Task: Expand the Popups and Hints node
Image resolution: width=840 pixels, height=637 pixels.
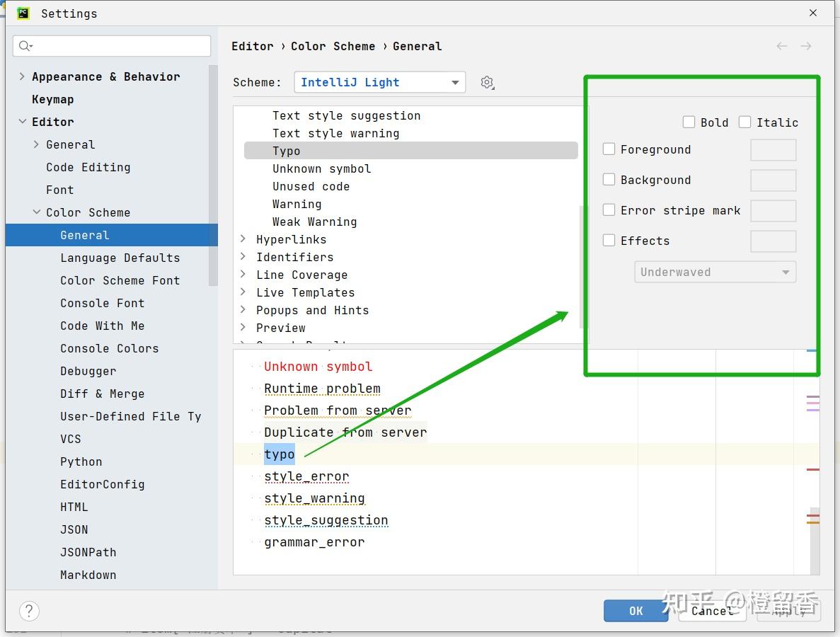Action: pos(243,310)
